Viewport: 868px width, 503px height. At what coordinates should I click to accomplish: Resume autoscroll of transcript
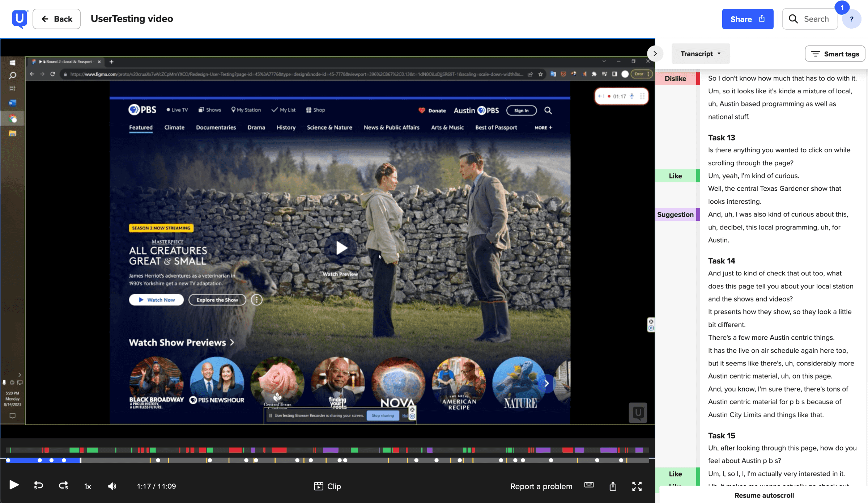(764, 495)
